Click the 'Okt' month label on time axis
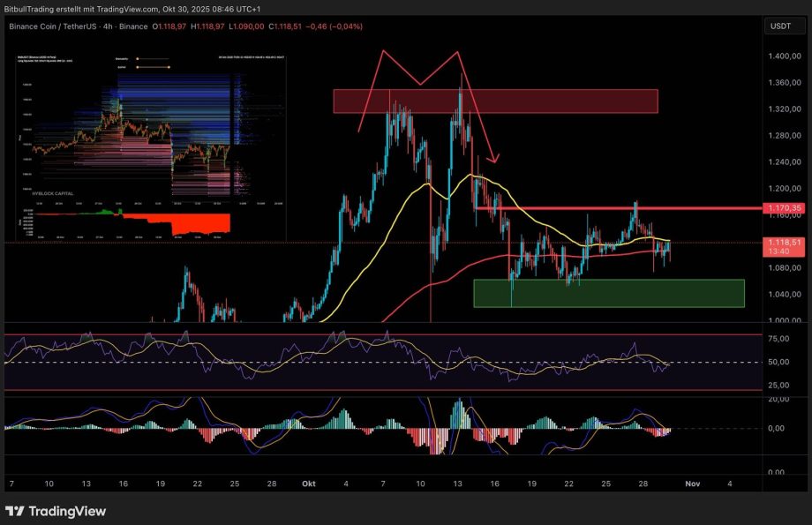This screenshot has height=525, width=812. point(308,484)
